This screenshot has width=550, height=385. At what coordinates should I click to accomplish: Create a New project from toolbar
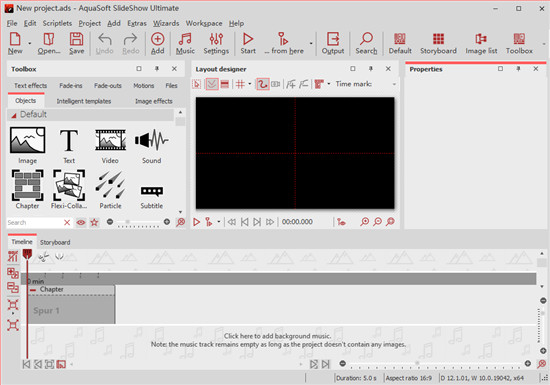click(x=15, y=43)
